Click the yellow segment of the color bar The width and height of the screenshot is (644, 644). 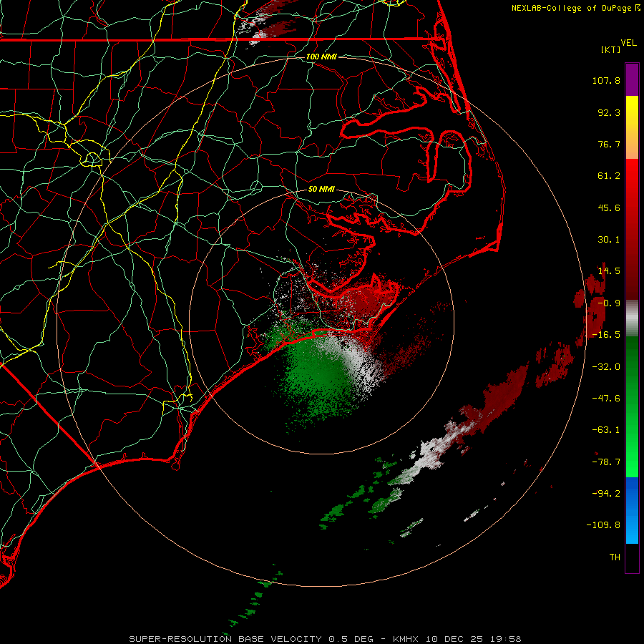tap(632, 107)
